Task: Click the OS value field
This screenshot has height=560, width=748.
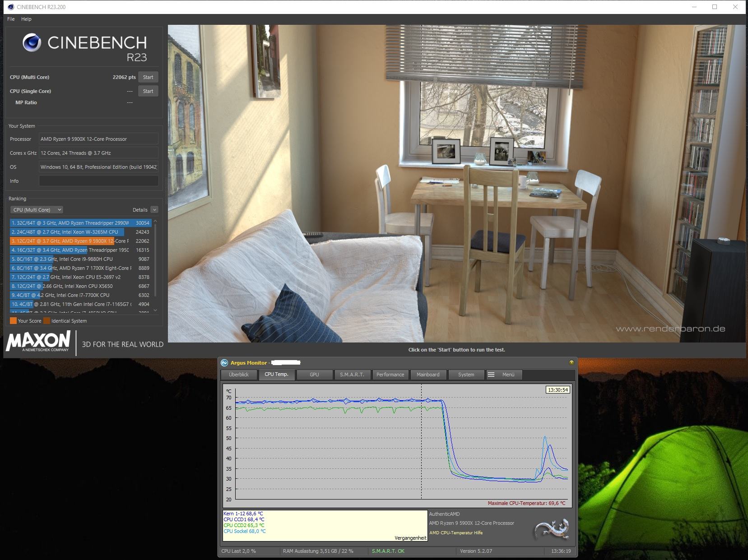Action: (98, 167)
